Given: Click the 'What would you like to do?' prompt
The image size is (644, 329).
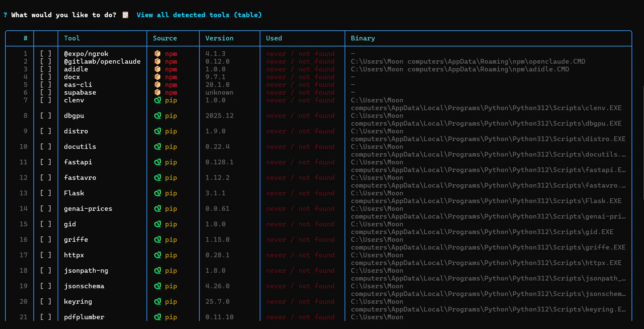Looking at the screenshot, I should 64,15.
